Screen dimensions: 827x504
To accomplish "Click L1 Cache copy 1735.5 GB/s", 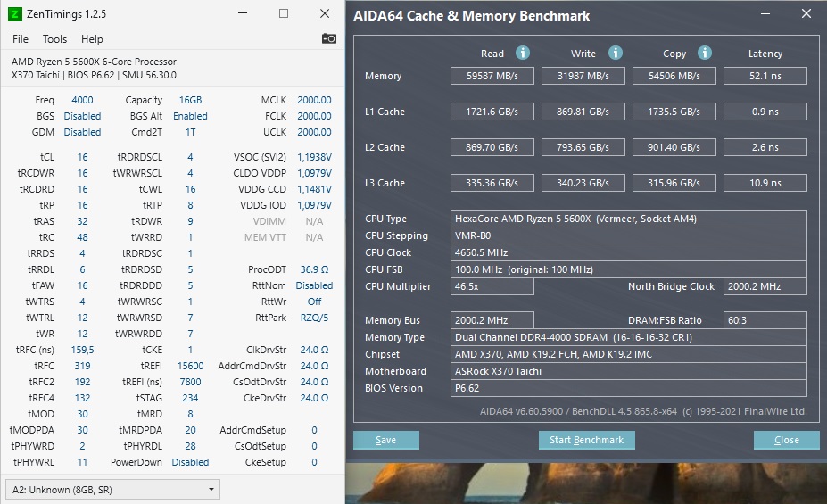I will (x=674, y=112).
